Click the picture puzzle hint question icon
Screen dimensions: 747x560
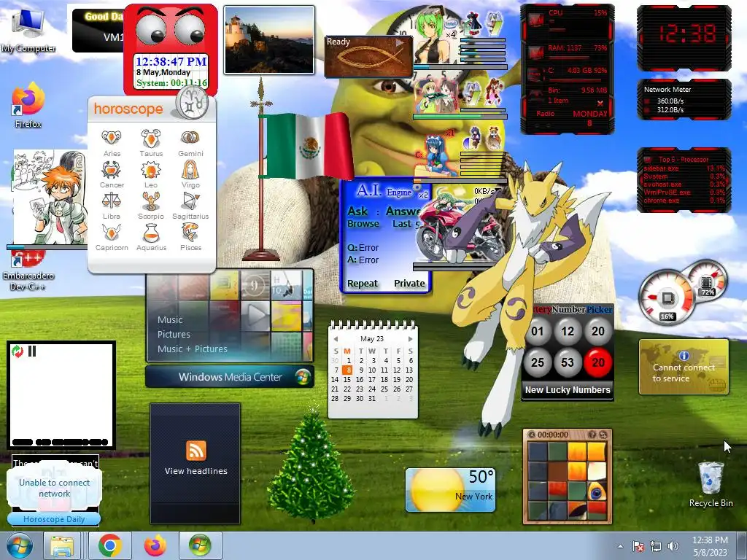[592, 435]
